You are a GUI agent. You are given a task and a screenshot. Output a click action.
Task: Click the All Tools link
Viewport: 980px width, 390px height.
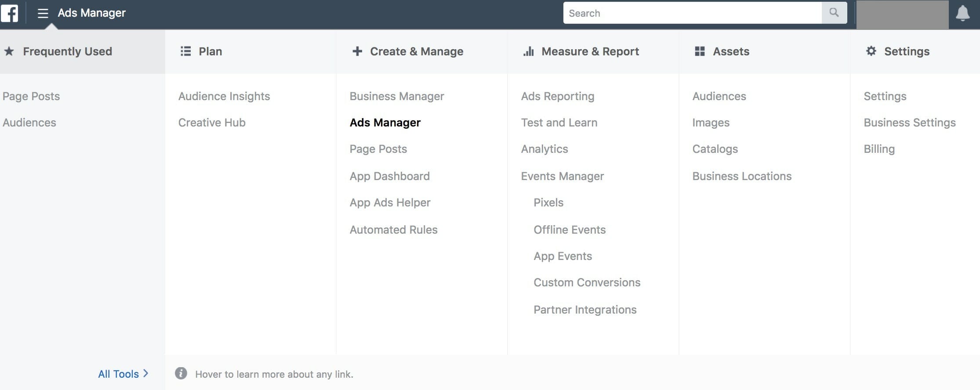[x=118, y=374]
